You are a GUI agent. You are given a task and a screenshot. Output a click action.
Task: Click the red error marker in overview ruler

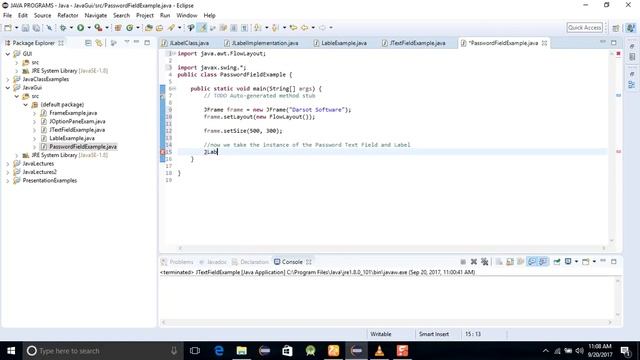click(618, 152)
